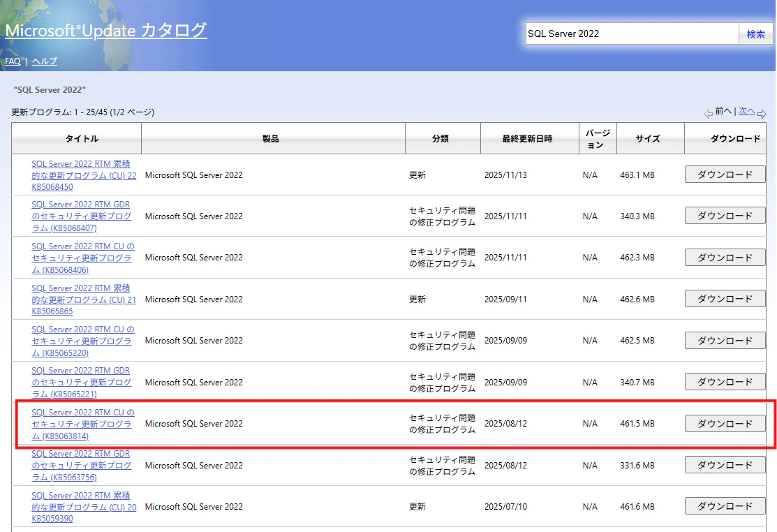Click the Microsoft Update カタログ title link
Screen dimensions: 777x532
(105, 30)
